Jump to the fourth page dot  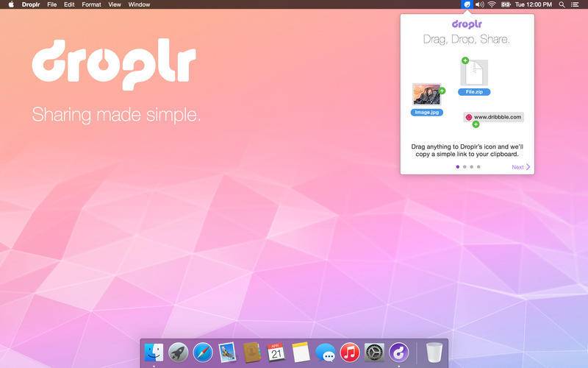tap(478, 167)
